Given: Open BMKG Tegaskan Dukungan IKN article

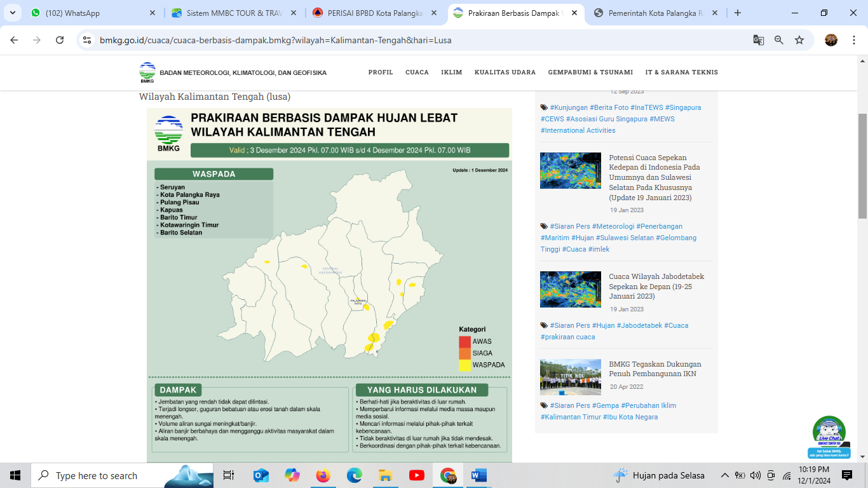Looking at the screenshot, I should pos(655,369).
